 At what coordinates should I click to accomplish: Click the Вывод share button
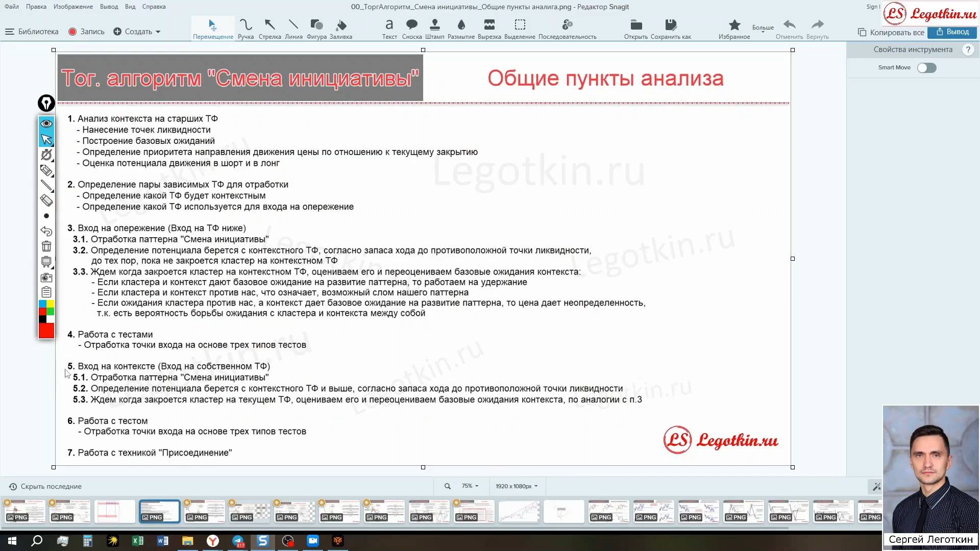pos(952,32)
